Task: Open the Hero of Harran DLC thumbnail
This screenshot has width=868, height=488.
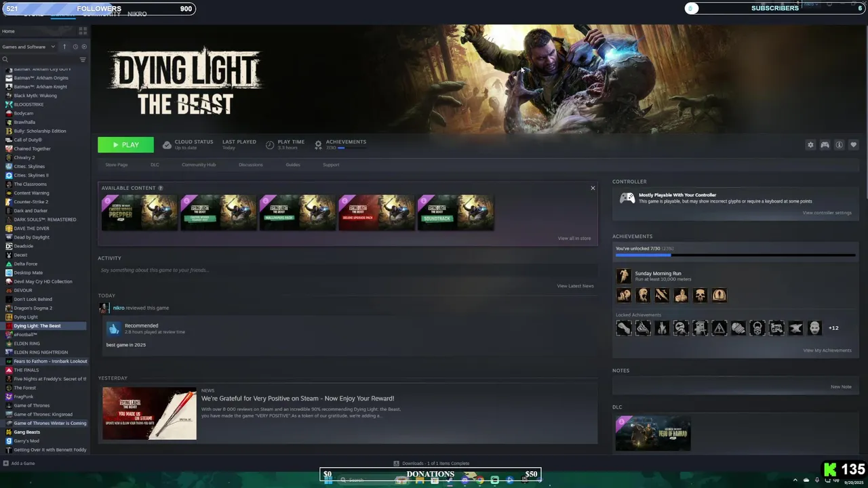Action: coord(653,434)
